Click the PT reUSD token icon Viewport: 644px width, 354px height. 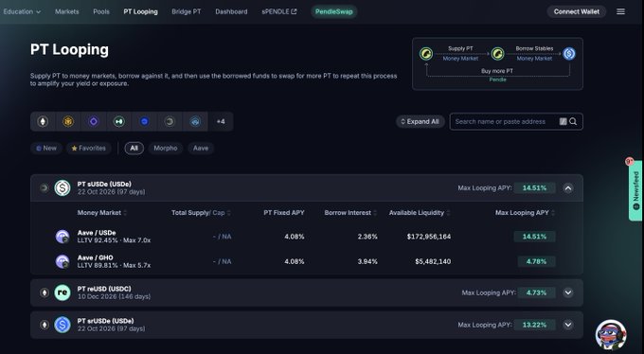point(63,292)
